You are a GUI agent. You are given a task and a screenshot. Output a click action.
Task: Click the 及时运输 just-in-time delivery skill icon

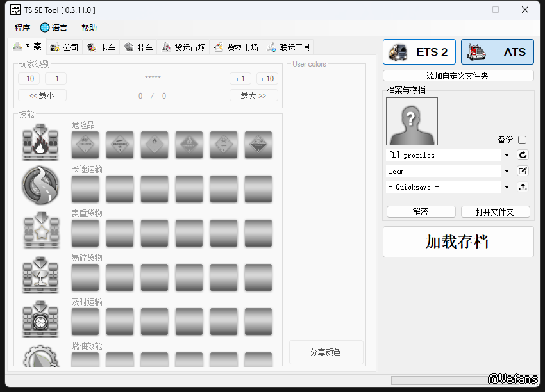click(40, 319)
